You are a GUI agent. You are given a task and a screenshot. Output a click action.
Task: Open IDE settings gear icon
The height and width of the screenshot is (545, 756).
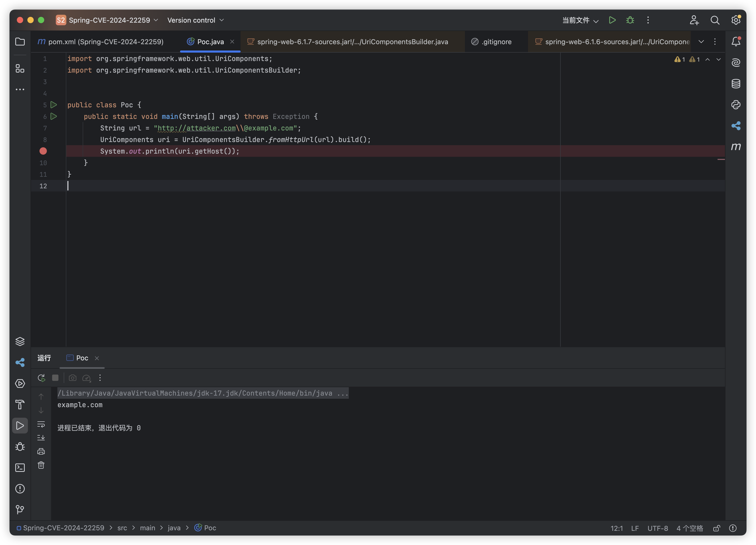736,20
